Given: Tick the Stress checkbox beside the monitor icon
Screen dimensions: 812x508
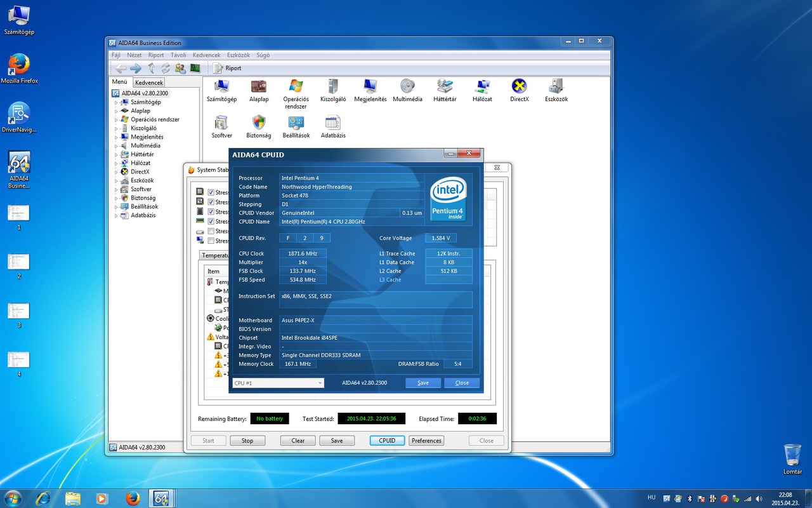Looking at the screenshot, I should point(211,241).
